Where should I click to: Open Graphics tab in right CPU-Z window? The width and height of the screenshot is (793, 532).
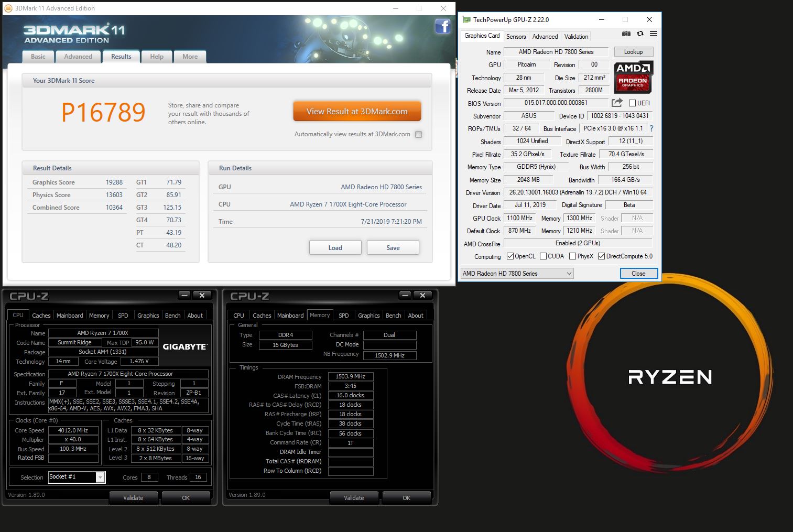(x=369, y=316)
